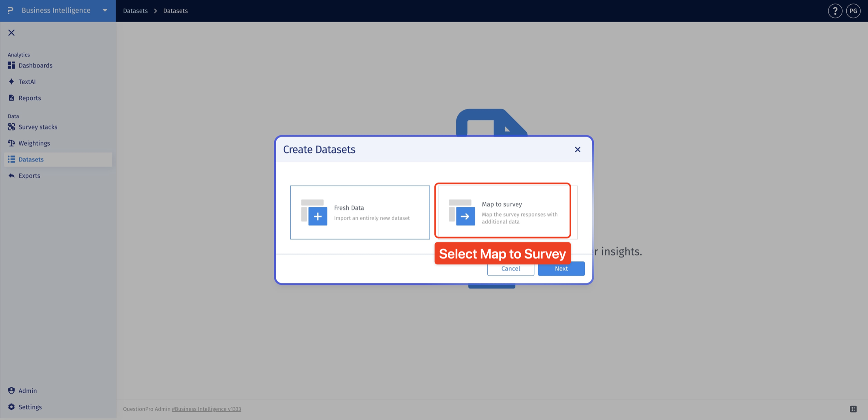Click the Business Intelligence title text
Viewport: 868px width, 420px height.
(56, 10)
